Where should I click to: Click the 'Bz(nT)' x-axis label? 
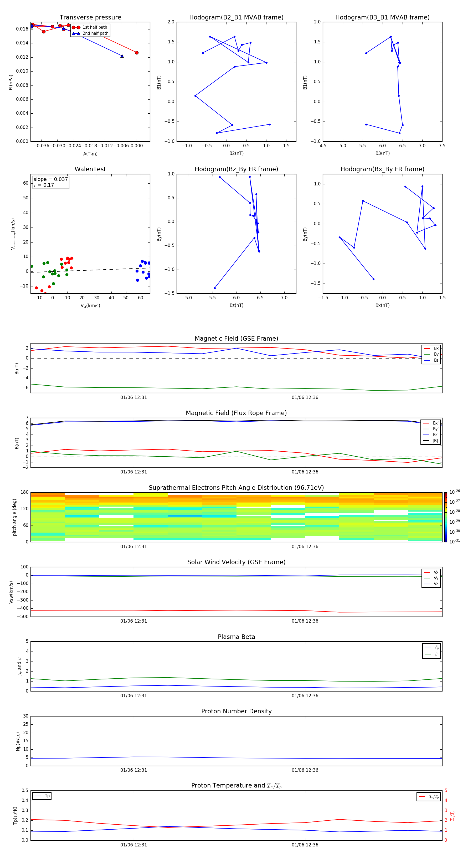point(236,305)
